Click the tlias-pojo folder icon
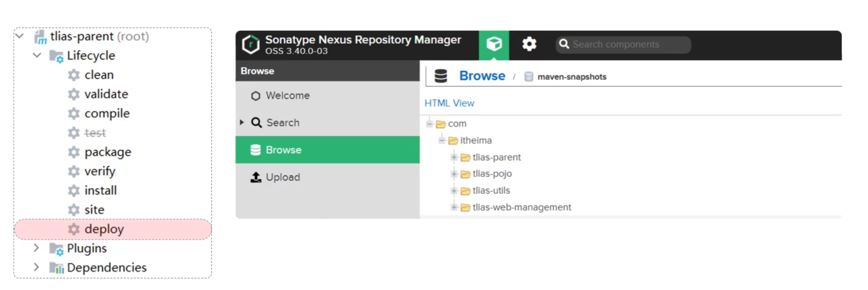This screenshot has width=868, height=290. [x=466, y=174]
